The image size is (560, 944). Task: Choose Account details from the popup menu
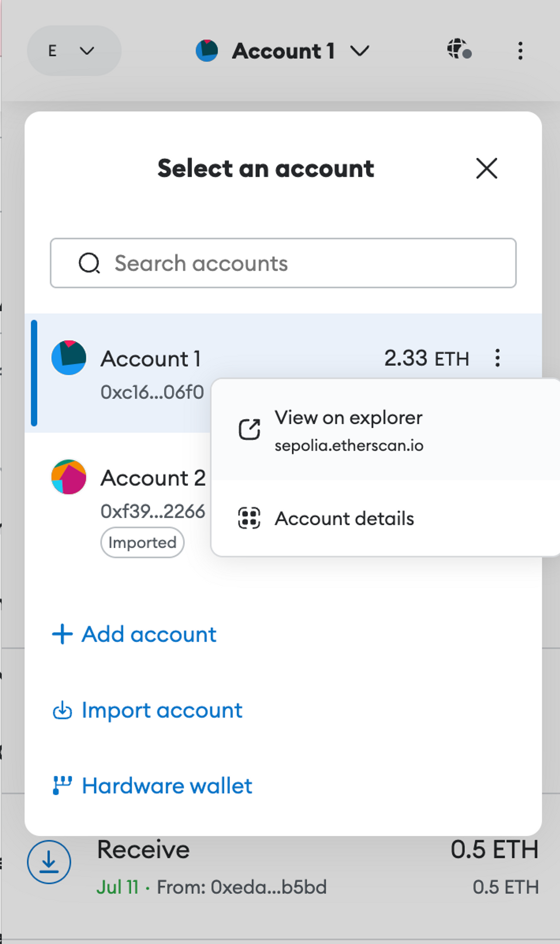pyautogui.click(x=344, y=519)
